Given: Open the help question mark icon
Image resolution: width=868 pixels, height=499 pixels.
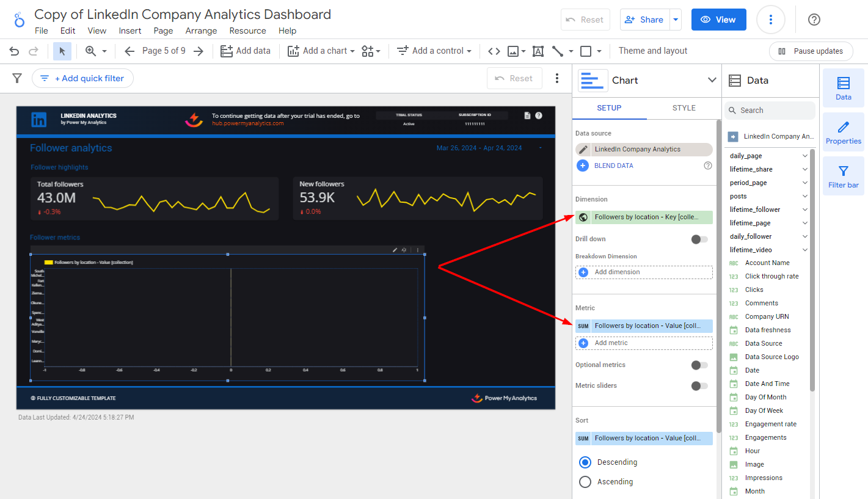Looking at the screenshot, I should pos(814,20).
